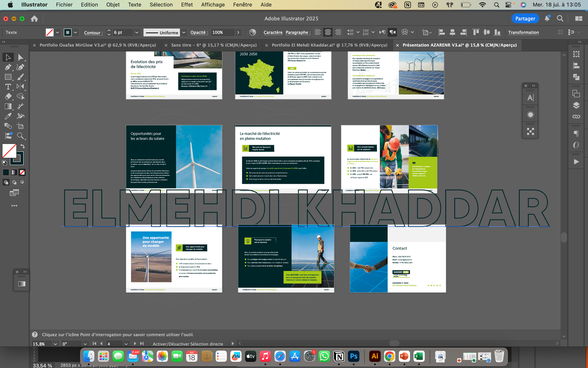Switch to Portfolio Ouafae MirGlow V3.ai tab

(x=97, y=45)
